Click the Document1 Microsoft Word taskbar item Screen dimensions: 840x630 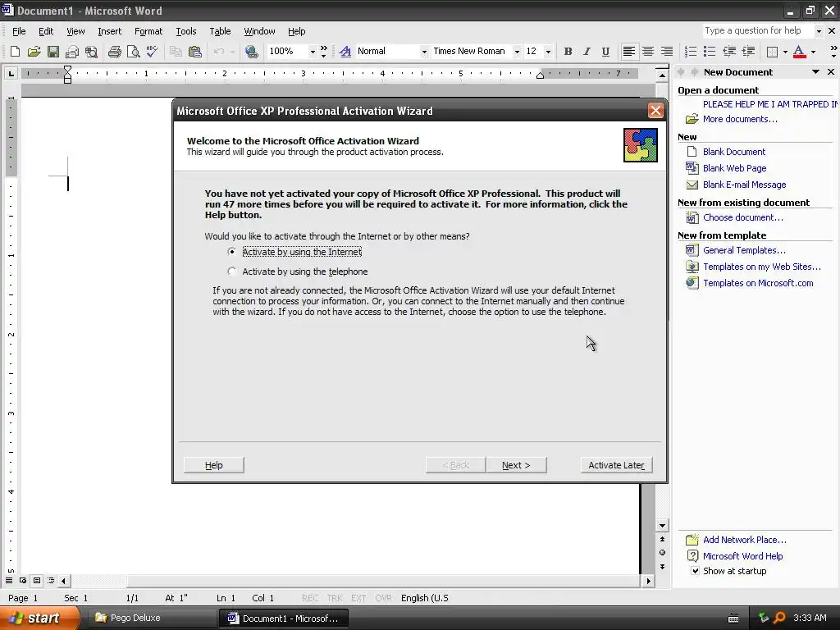point(284,619)
